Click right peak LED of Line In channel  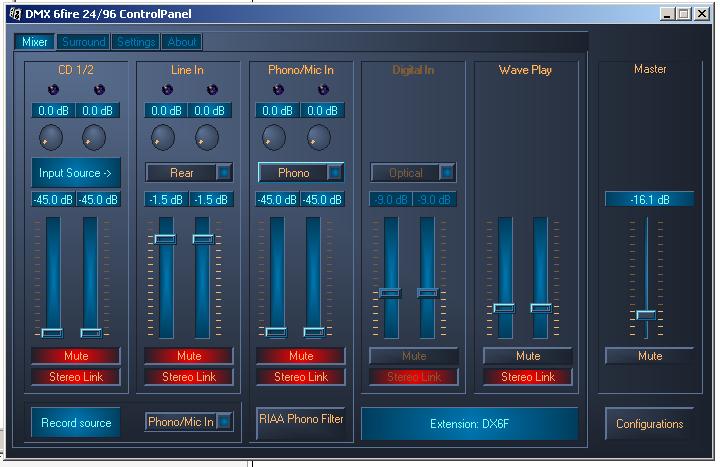pyautogui.click(x=212, y=90)
